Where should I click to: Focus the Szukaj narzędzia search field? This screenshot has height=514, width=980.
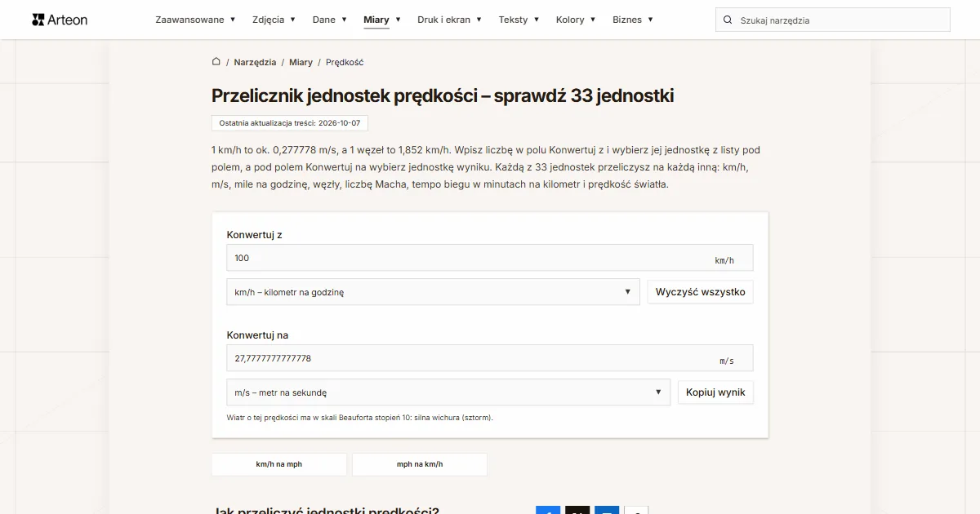pyautogui.click(x=833, y=20)
